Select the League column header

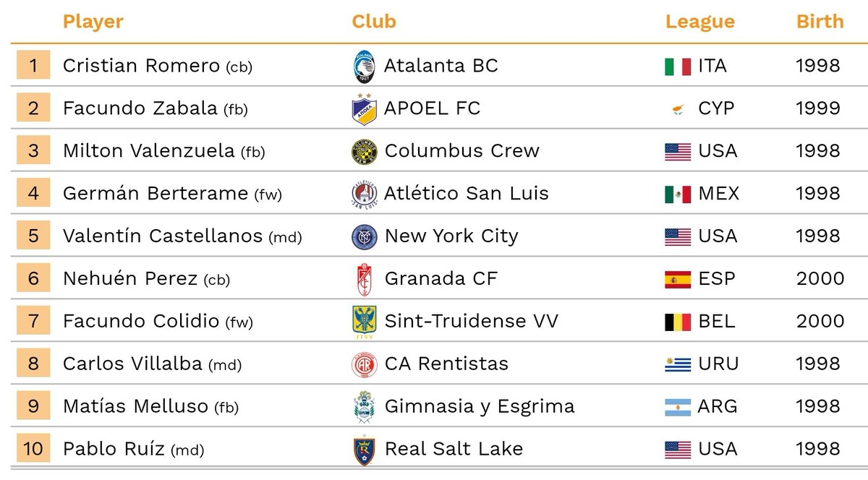pyautogui.click(x=700, y=22)
